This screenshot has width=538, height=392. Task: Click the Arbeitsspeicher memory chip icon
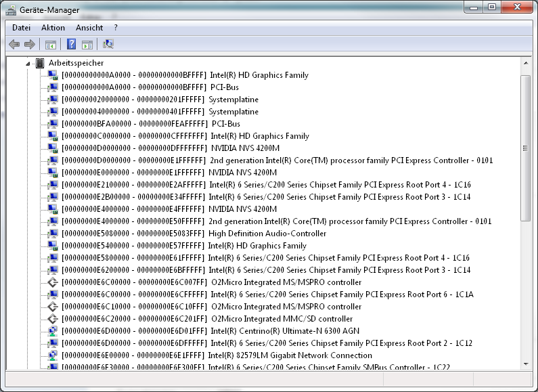tap(40, 63)
